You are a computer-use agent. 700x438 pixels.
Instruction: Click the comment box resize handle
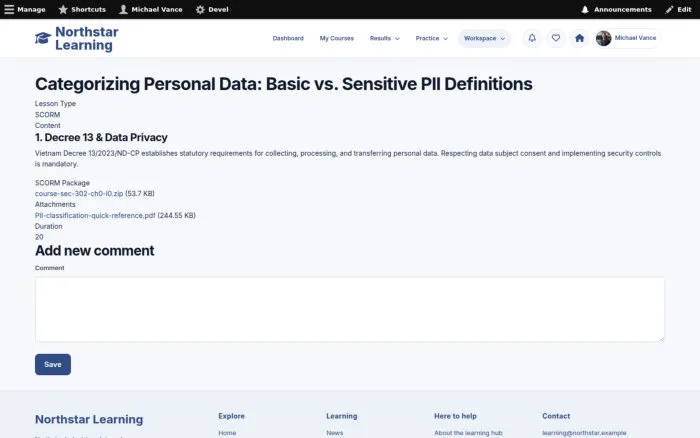click(x=661, y=339)
